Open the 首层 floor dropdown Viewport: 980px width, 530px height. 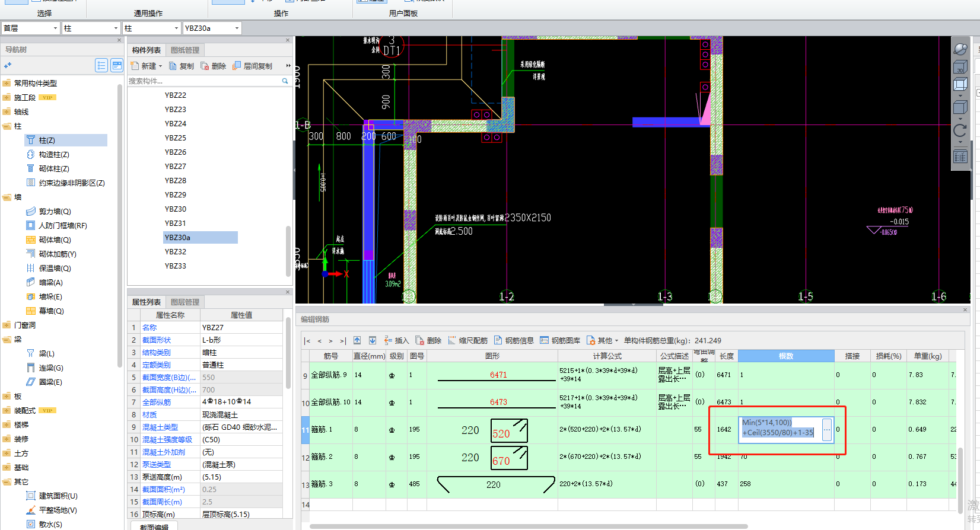55,28
